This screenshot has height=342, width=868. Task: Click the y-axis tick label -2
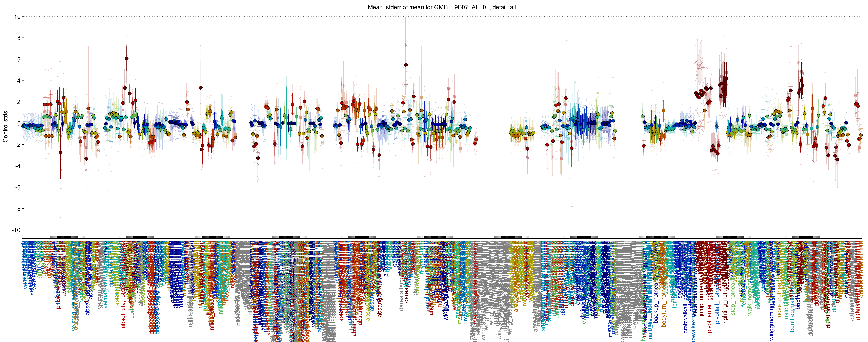18,145
